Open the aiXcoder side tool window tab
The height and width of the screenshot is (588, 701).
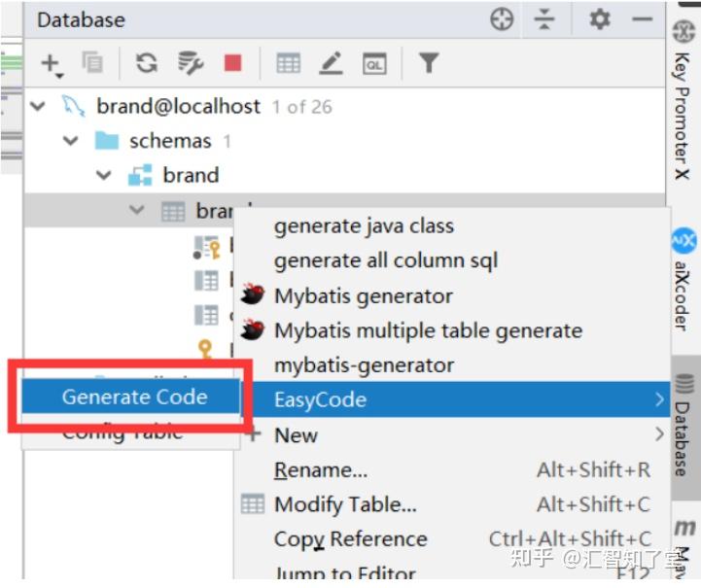683,279
